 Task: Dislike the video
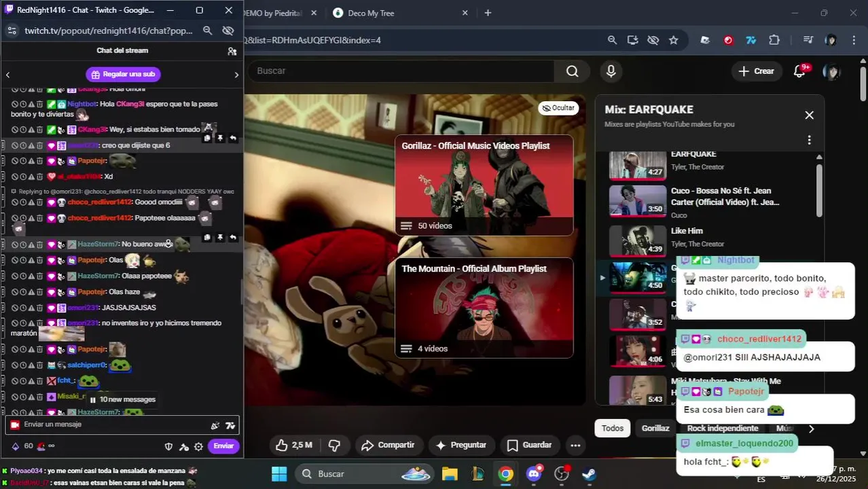tap(334, 446)
